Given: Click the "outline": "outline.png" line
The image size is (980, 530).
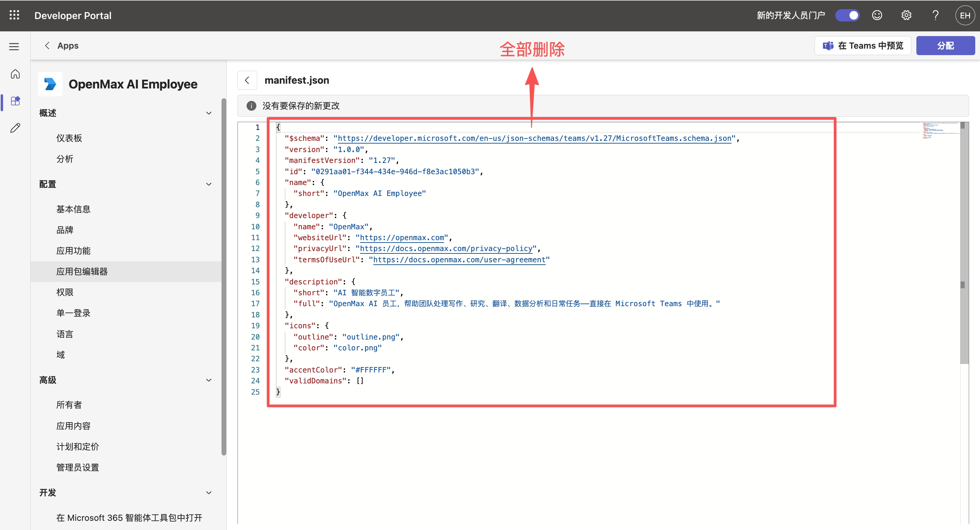Looking at the screenshot, I should [348, 337].
